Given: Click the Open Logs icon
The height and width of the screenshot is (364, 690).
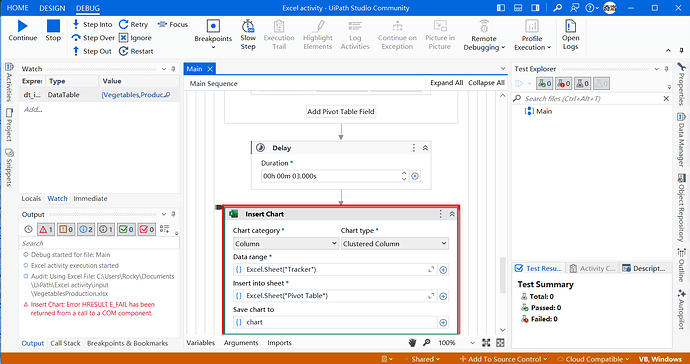Looking at the screenshot, I should (570, 26).
